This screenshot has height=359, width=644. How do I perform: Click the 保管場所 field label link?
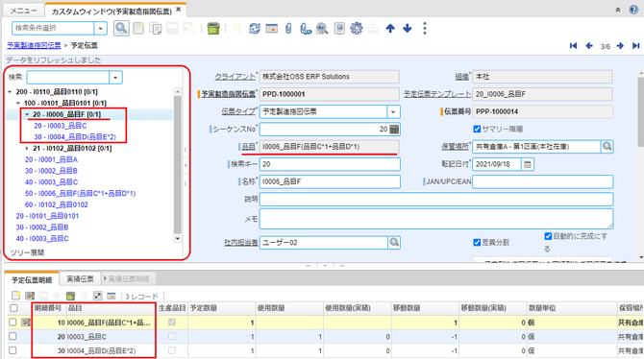tap(455, 147)
